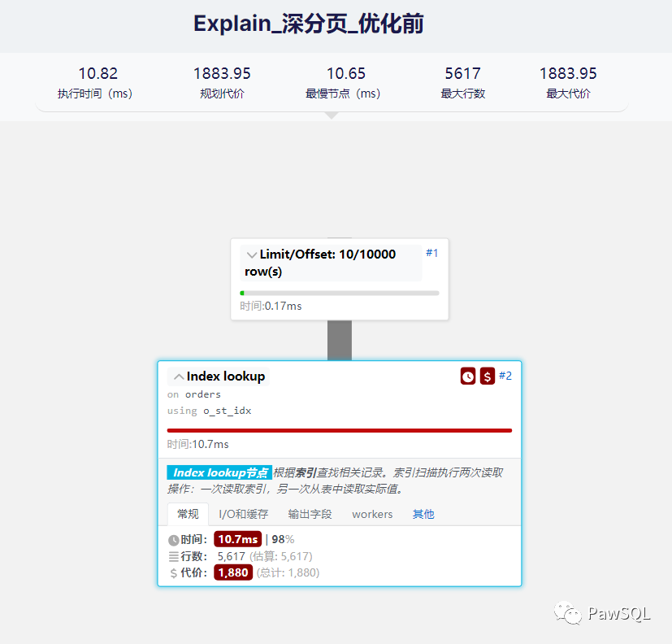Click the 'using o_st_idx' index text
672x644 pixels.
[209, 411]
